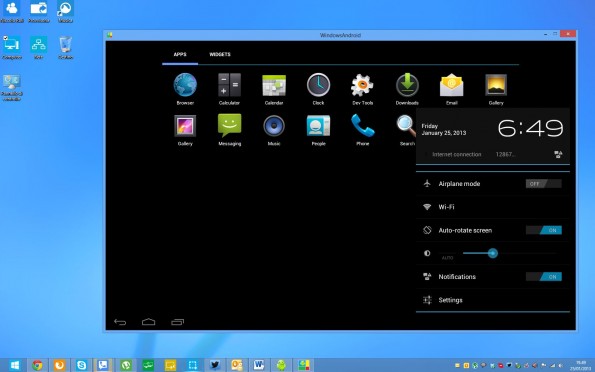Open the Clock app
595x372 pixels.
[318, 85]
